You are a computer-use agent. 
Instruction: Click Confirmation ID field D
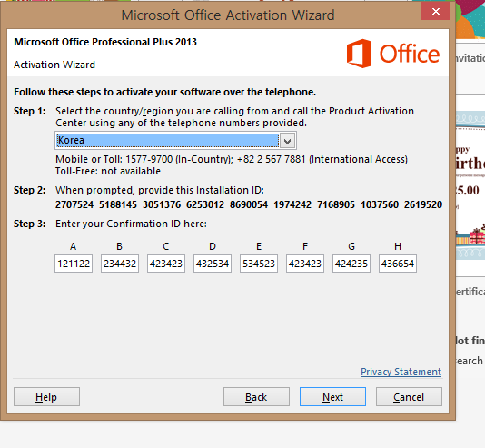[213, 264]
